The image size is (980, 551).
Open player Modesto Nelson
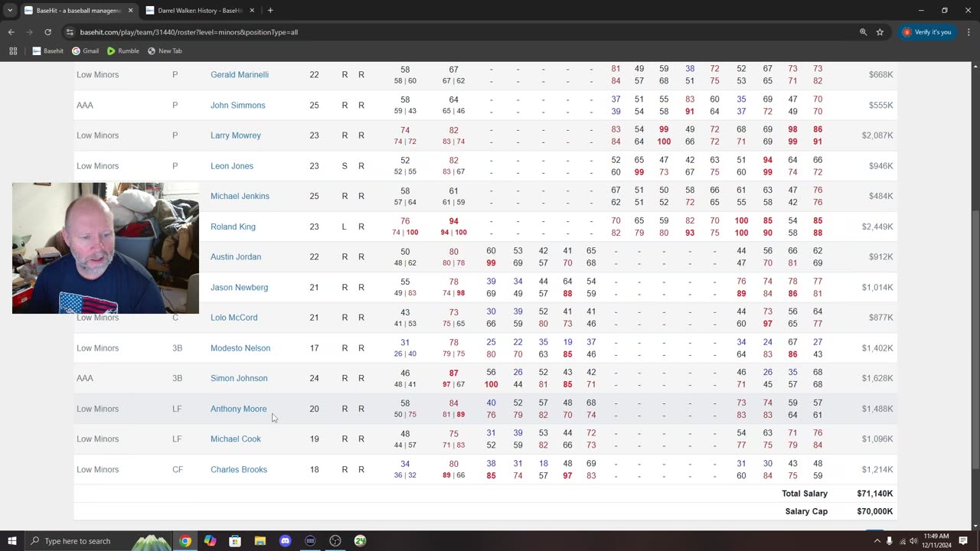[x=240, y=348]
